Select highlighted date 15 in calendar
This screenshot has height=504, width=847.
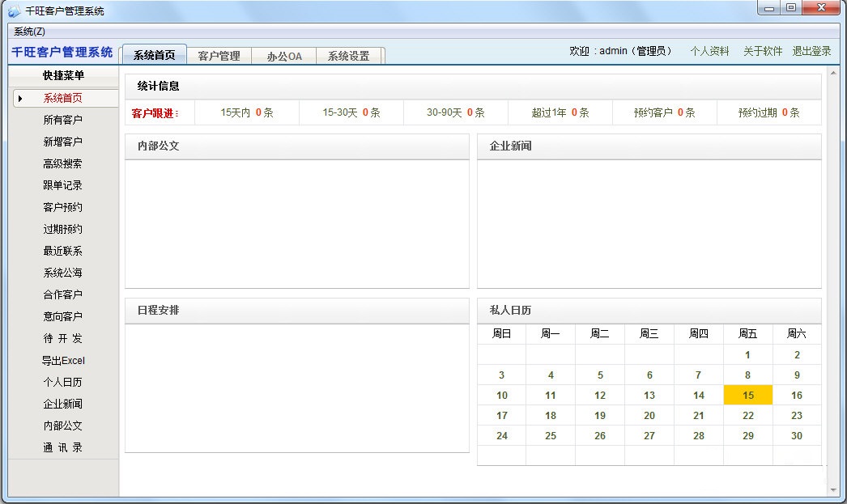point(748,395)
